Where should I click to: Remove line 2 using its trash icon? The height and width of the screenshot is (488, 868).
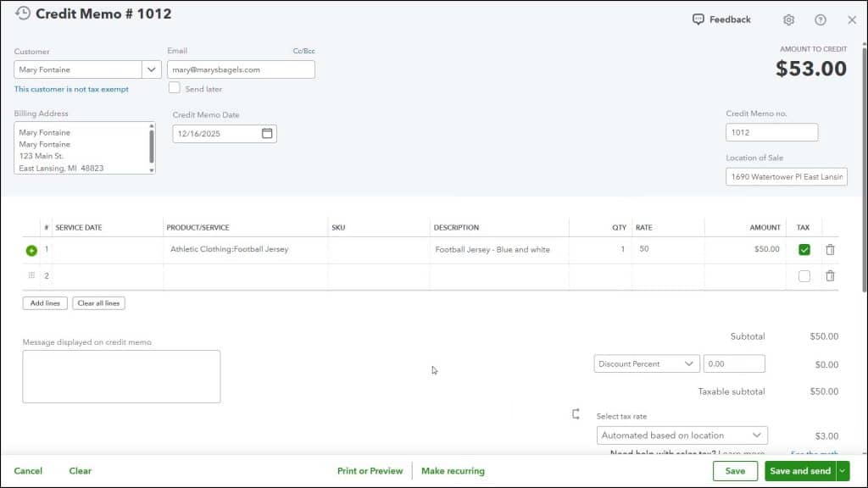(830, 274)
